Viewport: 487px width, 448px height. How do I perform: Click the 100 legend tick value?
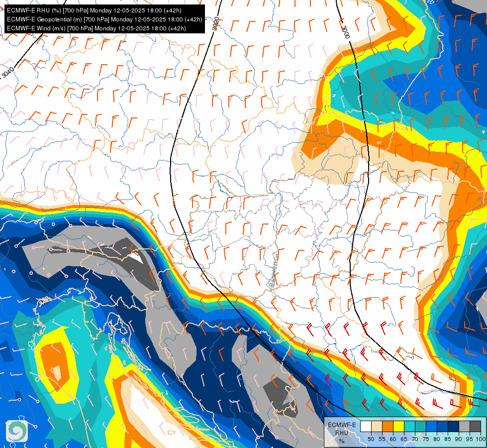(x=481, y=439)
